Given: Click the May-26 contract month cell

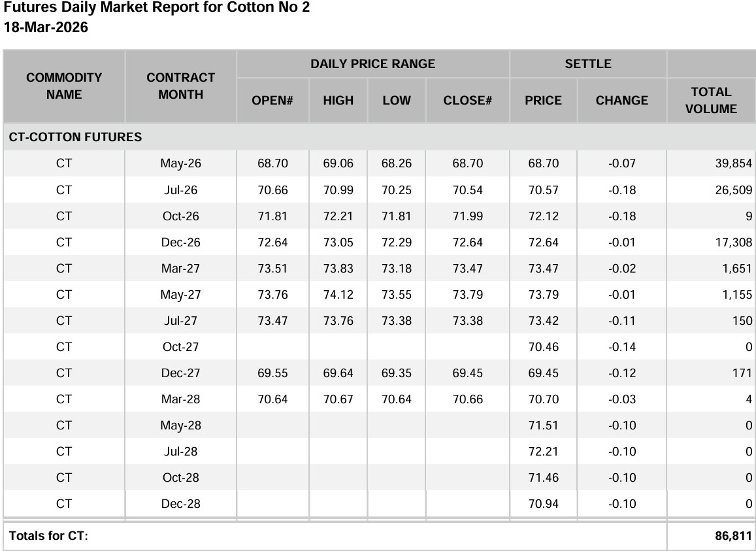Looking at the screenshot, I should [x=180, y=163].
